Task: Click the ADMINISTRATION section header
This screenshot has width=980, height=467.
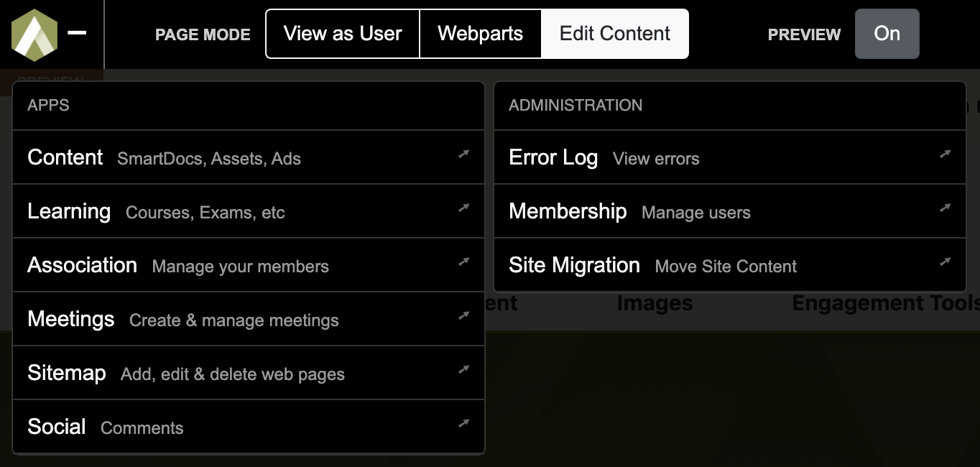Action: coord(575,105)
